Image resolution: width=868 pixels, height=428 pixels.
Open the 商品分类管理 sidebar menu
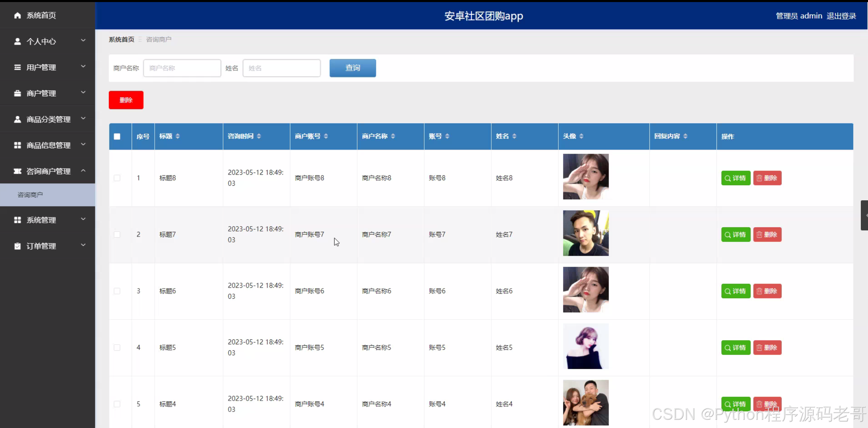click(x=48, y=119)
